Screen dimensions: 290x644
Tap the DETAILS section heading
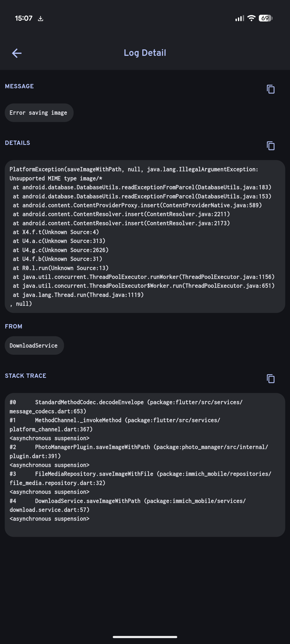click(x=17, y=143)
